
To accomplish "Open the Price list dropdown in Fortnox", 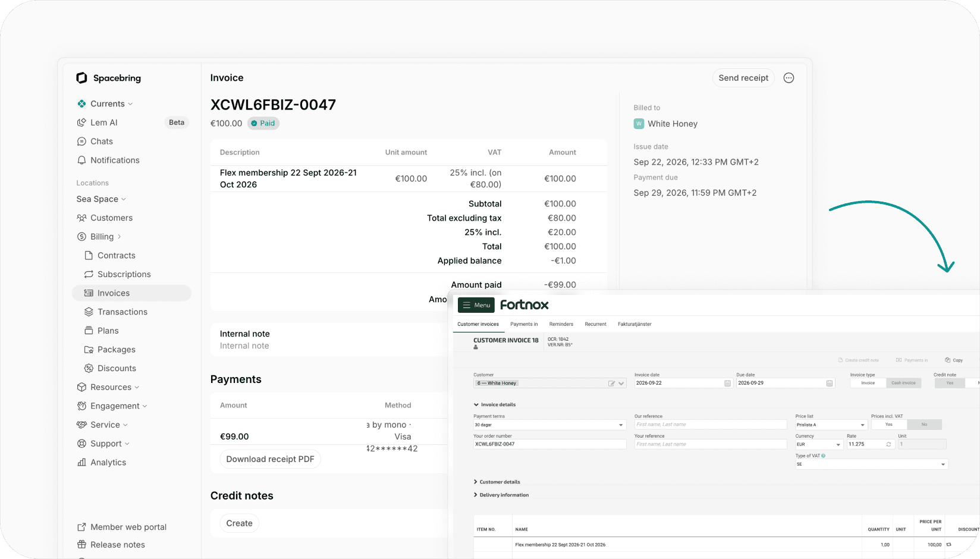I will tap(831, 425).
